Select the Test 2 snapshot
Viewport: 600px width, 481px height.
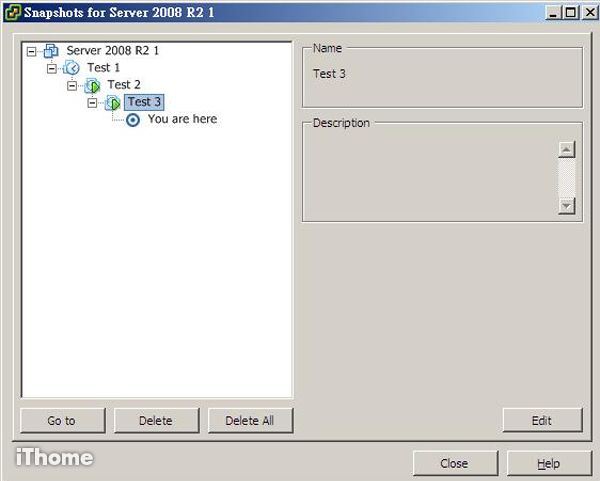(124, 85)
